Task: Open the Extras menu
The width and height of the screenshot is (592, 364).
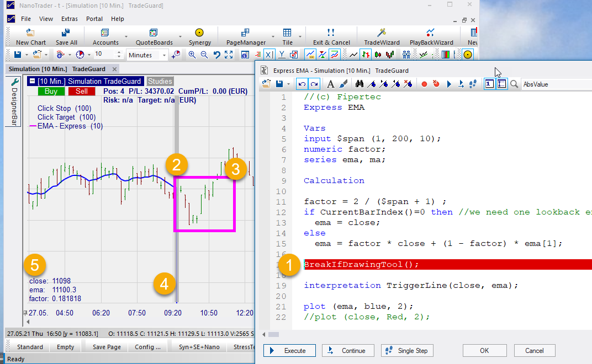Action: pyautogui.click(x=70, y=19)
